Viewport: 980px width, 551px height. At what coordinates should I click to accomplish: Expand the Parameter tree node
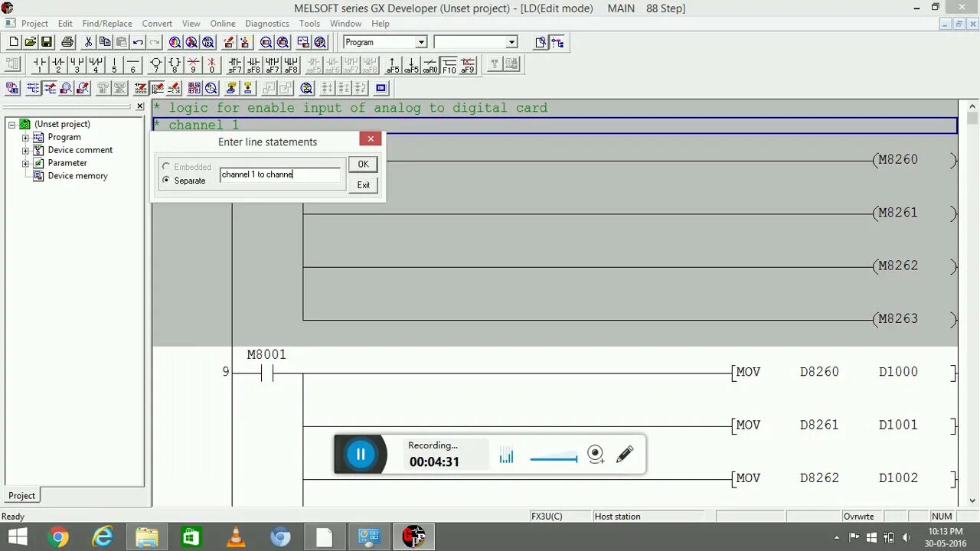25,164
